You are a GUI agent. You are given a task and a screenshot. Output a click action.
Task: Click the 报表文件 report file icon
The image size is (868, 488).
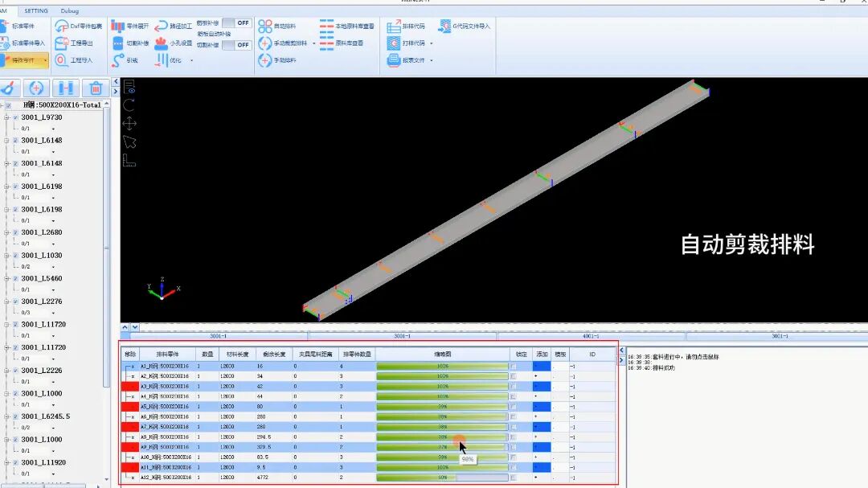click(x=394, y=59)
